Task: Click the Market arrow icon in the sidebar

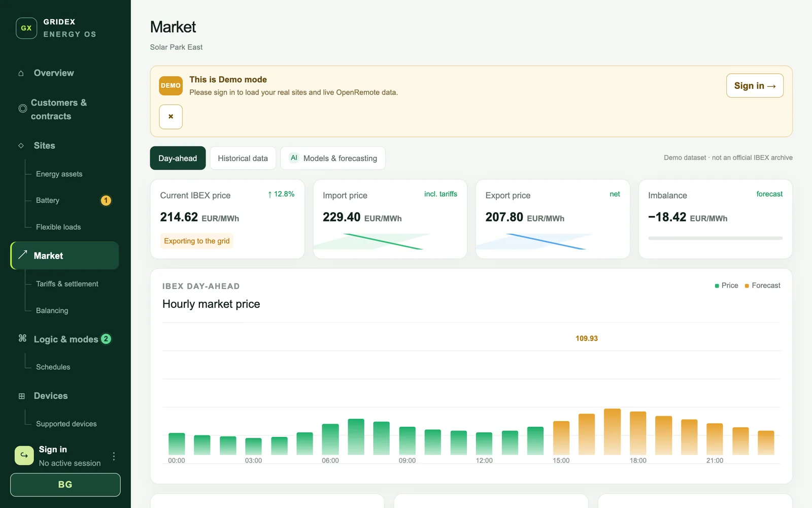Action: coord(23,255)
